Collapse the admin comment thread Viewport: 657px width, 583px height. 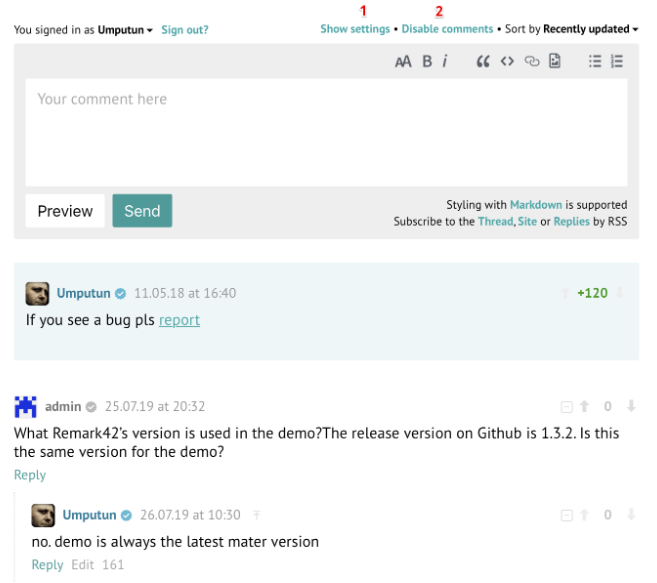566,407
